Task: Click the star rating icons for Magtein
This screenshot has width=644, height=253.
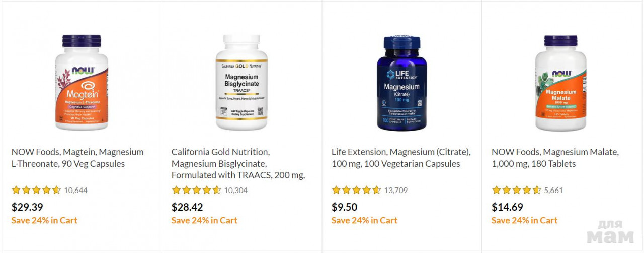Action: 36,190
